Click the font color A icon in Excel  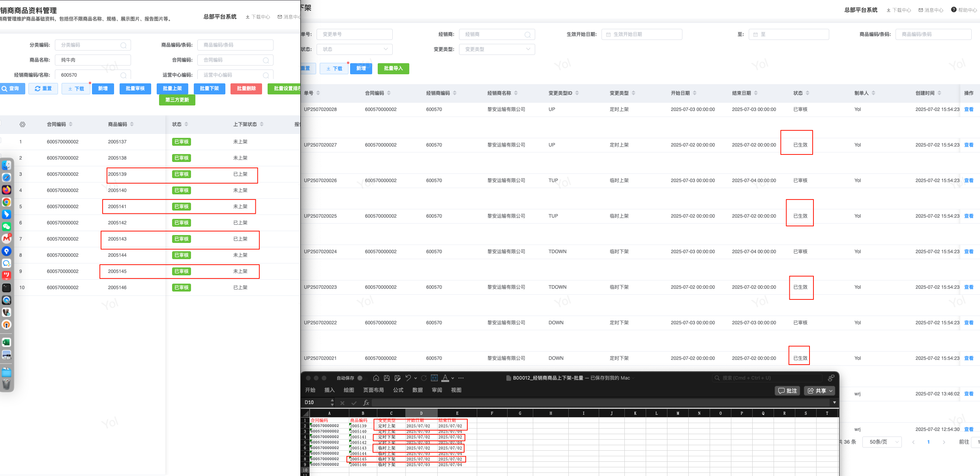445,378
